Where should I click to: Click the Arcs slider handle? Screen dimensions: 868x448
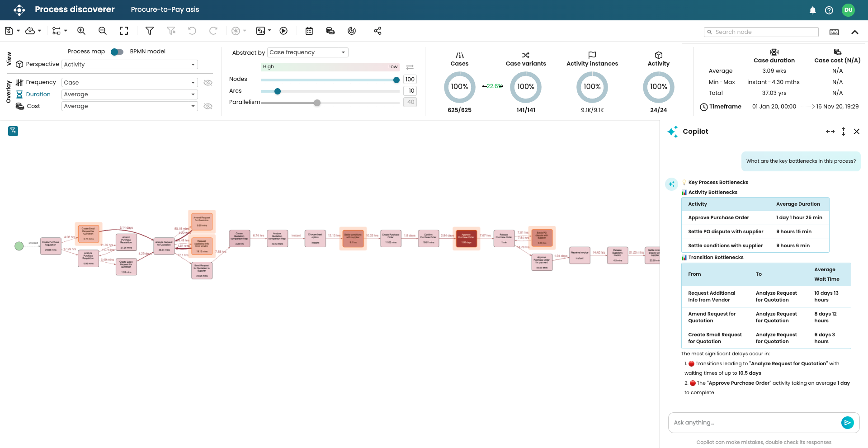point(278,91)
